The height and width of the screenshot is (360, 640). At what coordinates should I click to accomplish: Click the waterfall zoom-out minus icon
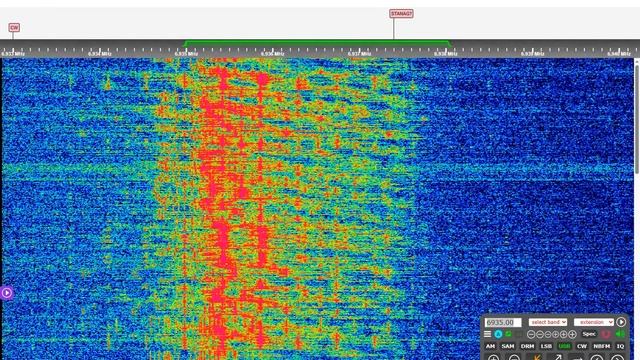(514, 357)
